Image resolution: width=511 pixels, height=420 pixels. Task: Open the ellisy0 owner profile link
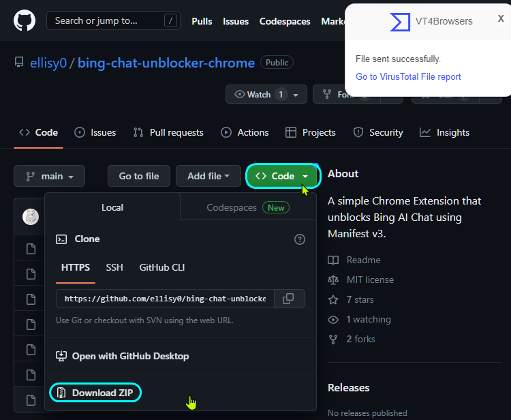tap(48, 63)
